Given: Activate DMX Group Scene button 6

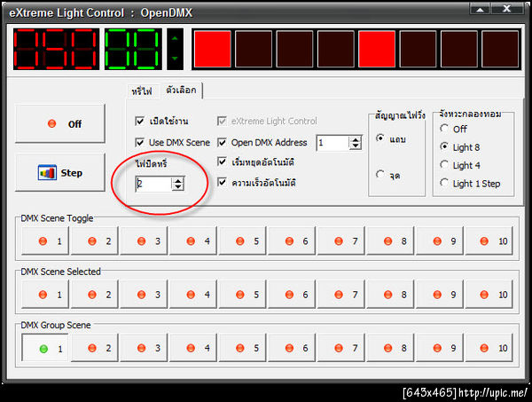Looking at the screenshot, I should tap(292, 348).
